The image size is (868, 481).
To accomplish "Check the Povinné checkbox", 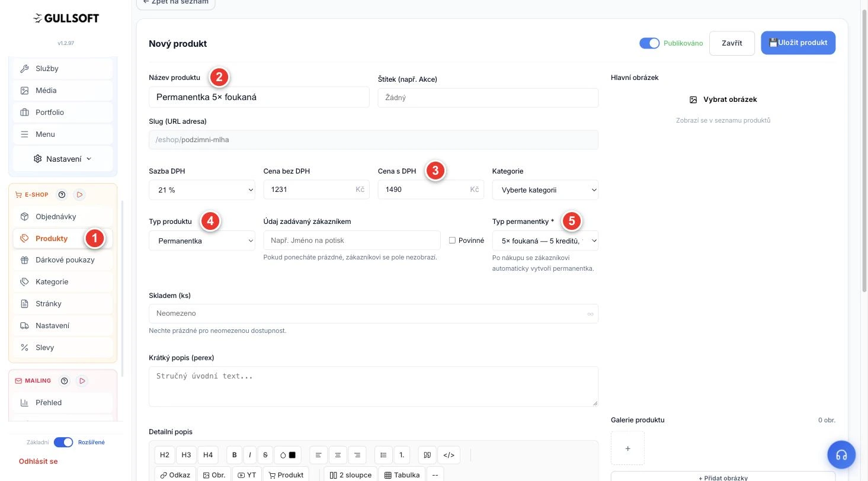I will (452, 240).
